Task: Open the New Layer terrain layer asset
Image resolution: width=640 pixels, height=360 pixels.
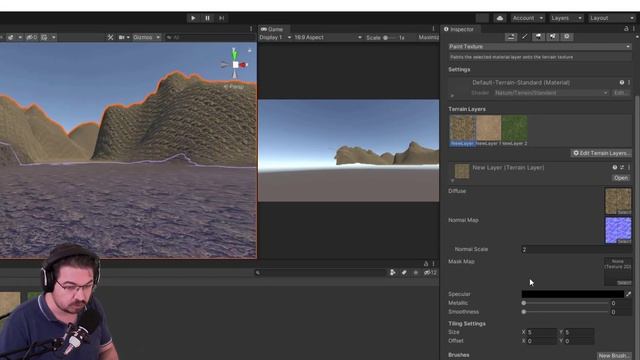Action: 621,178
